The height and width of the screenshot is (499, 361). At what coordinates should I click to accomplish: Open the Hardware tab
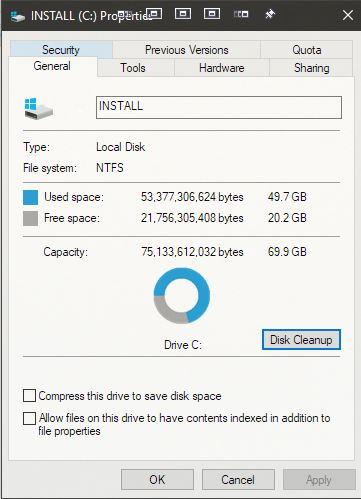point(222,68)
